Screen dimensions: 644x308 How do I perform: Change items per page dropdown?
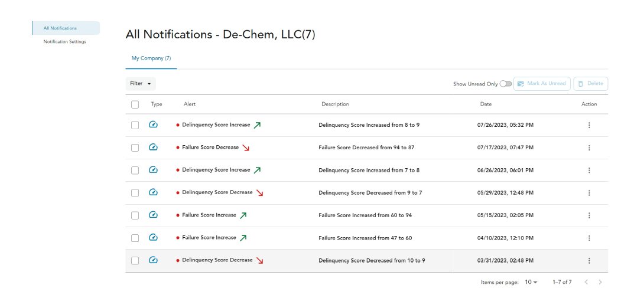[x=531, y=282]
